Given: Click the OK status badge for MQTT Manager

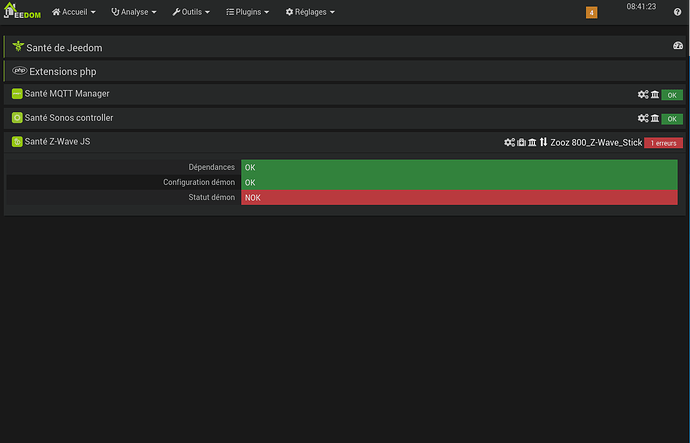Looking at the screenshot, I should [672, 95].
